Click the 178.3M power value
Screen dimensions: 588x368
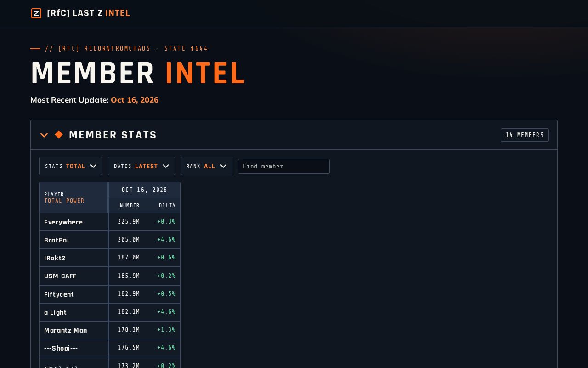coord(129,330)
